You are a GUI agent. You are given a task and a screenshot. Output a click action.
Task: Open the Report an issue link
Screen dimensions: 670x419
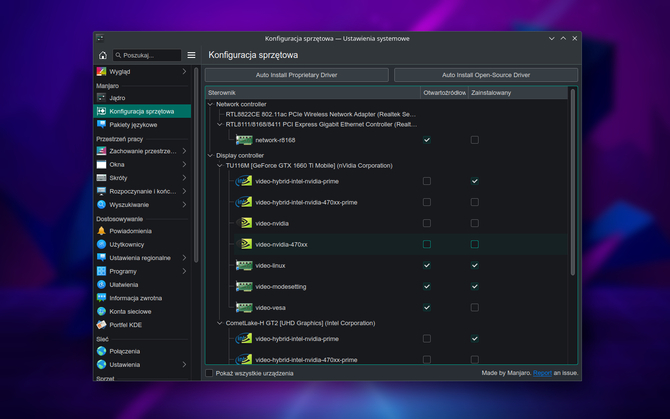[542, 373]
